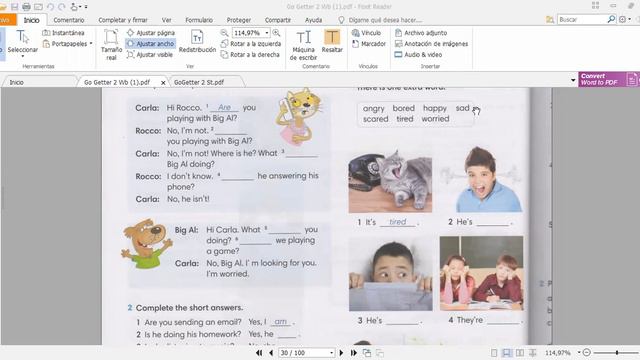The image size is (640, 360).
Task: Click the zoom out magnifier in ribbon
Action: pos(224,33)
